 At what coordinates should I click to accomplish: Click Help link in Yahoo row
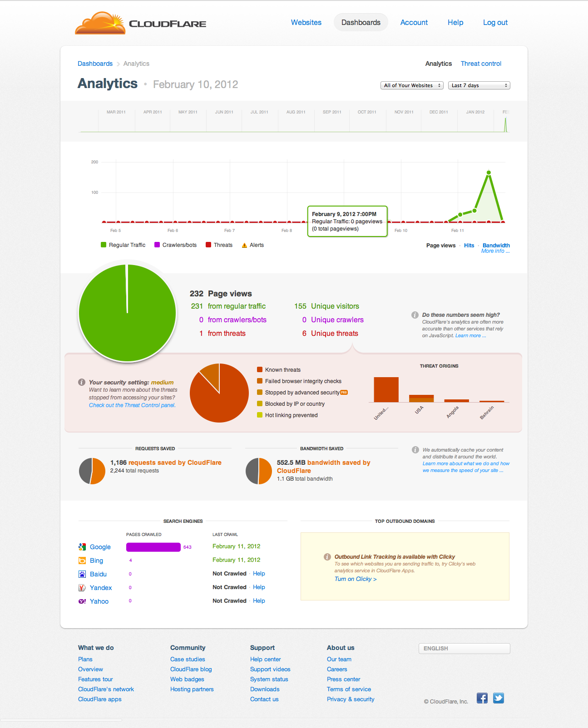pyautogui.click(x=259, y=601)
